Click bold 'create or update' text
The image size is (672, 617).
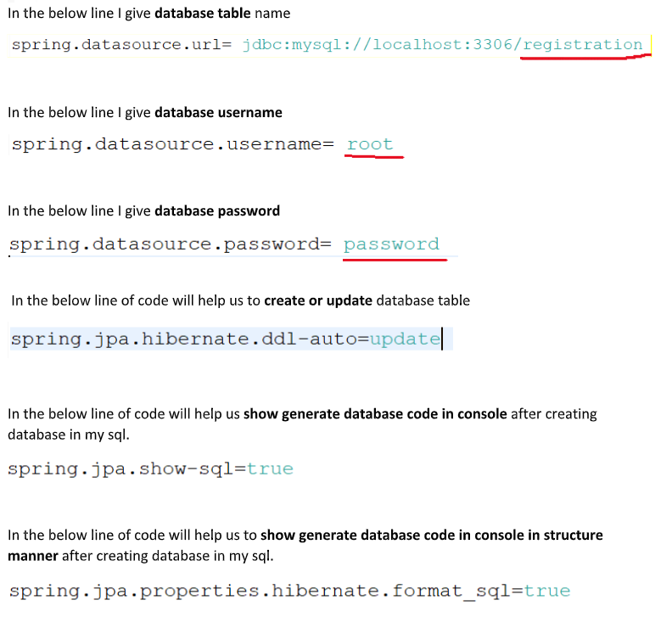pyautogui.click(x=318, y=300)
